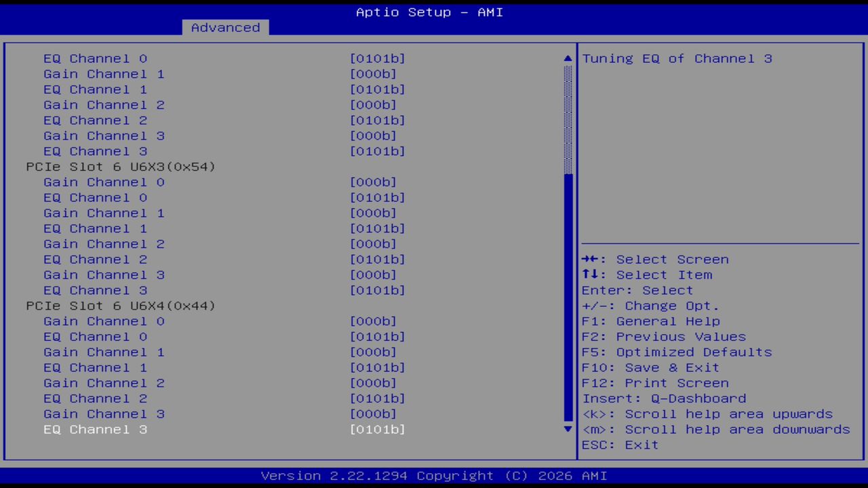
Task: Open Gain Channel 0 options under U6X3
Action: coord(104,182)
